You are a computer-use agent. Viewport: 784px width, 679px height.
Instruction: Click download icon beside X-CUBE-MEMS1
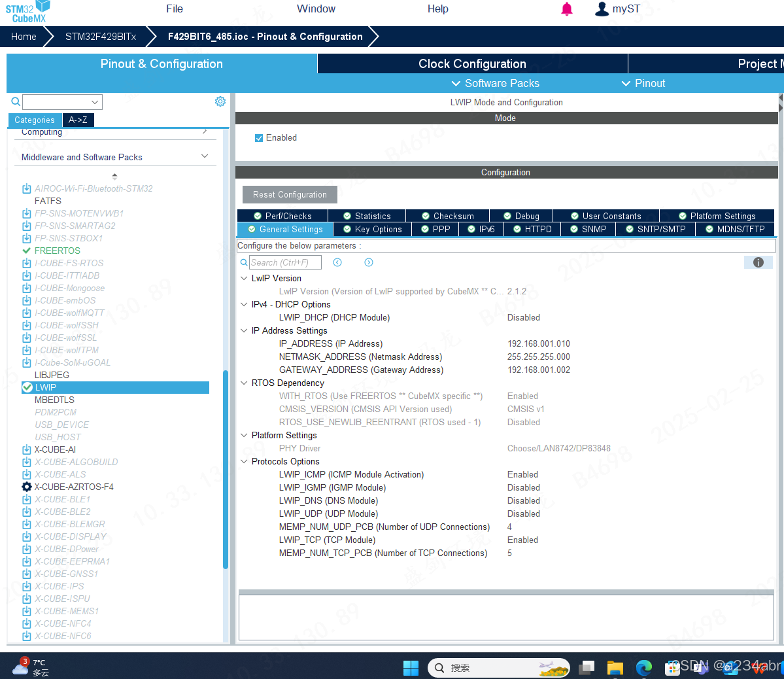27,612
